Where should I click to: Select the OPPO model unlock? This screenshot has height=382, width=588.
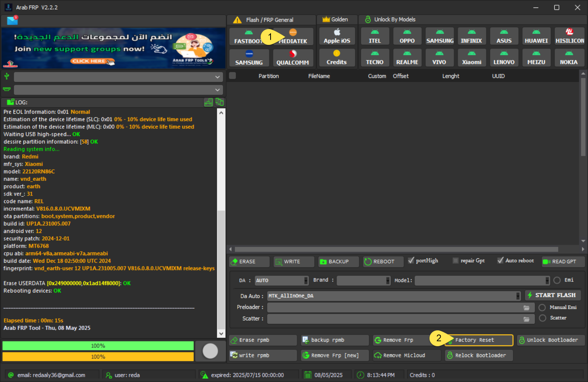click(x=407, y=36)
